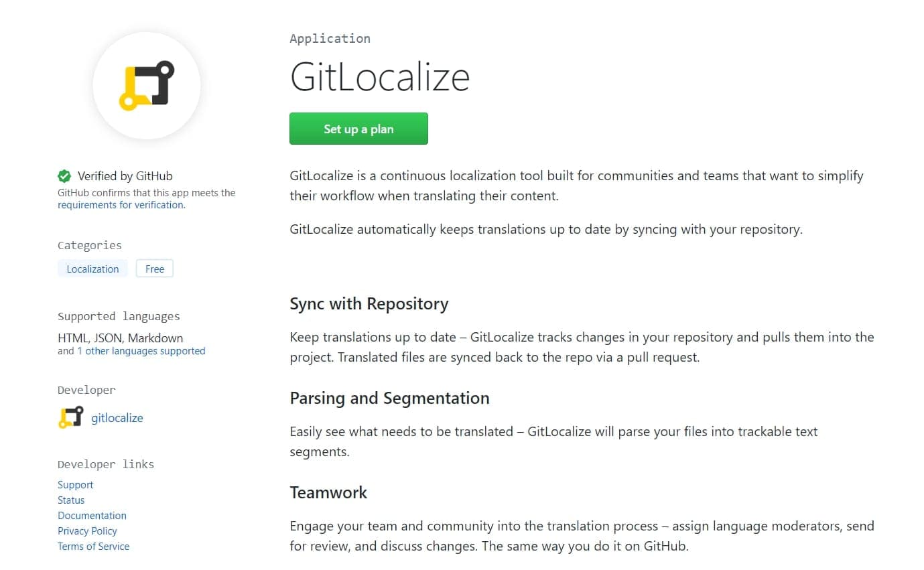Click the "Categories" section label
The height and width of the screenshot is (570, 924).
[89, 245]
